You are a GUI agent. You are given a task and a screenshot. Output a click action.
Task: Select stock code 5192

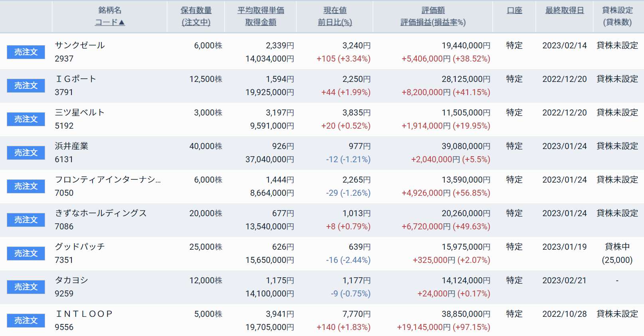64,126
